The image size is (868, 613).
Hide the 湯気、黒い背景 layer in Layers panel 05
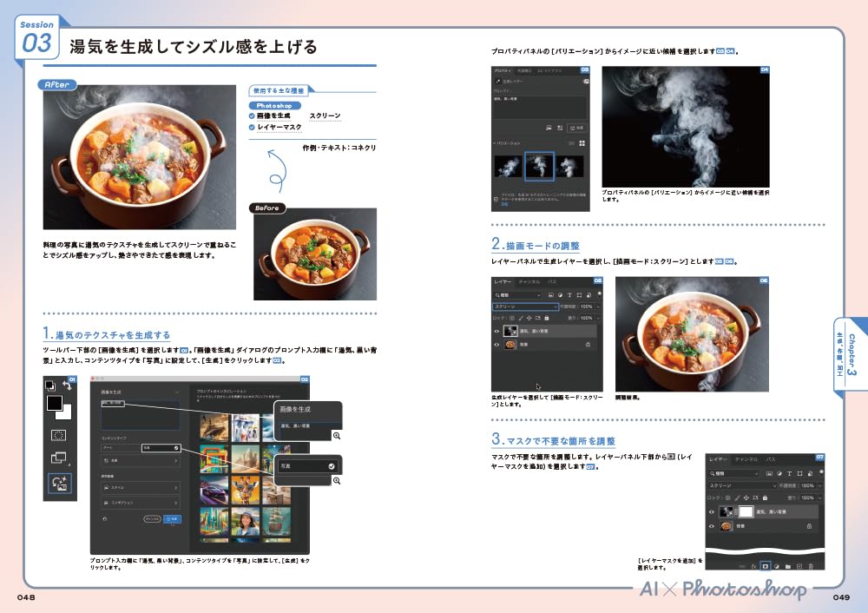pyautogui.click(x=496, y=331)
